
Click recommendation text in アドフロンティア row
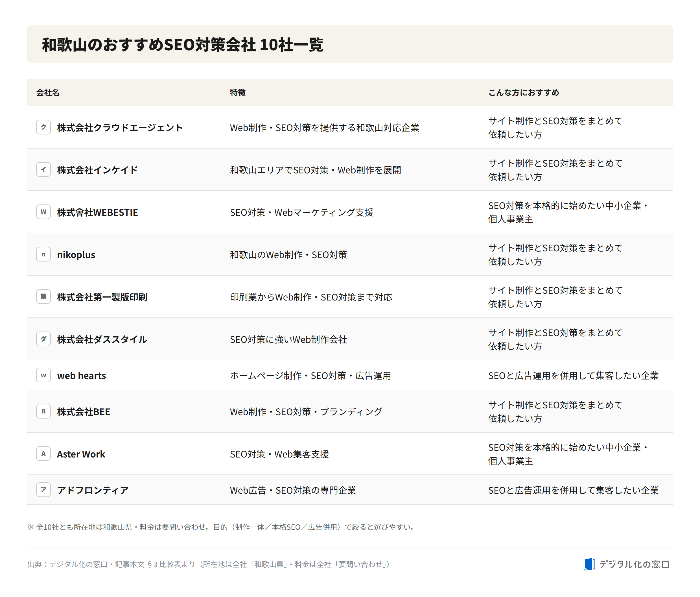tap(573, 490)
